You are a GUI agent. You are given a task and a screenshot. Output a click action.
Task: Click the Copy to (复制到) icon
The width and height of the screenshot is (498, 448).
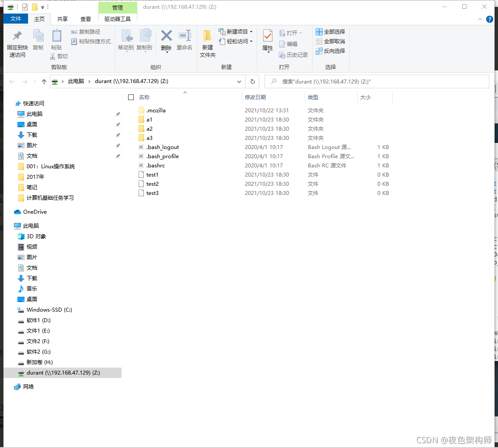pos(145,36)
